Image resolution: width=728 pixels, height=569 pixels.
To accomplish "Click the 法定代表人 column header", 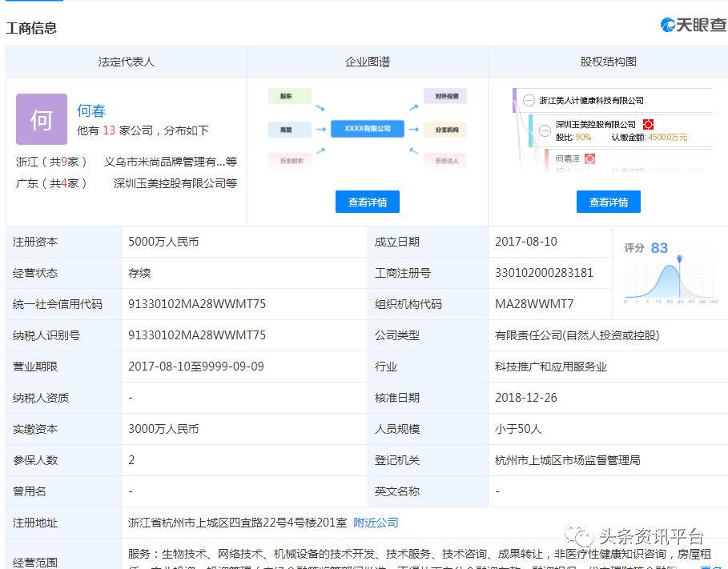I will tap(127, 62).
